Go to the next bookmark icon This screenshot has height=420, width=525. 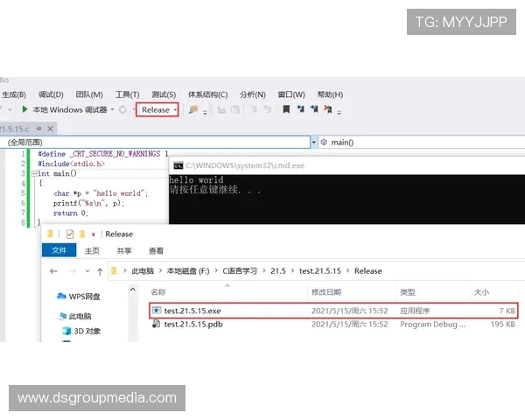click(314, 109)
